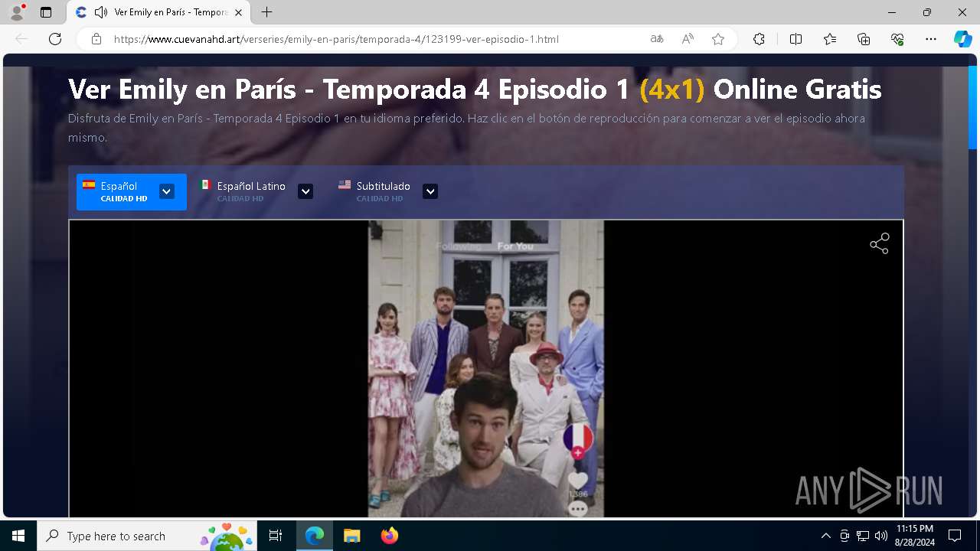Open network status tray icon

coord(863,536)
